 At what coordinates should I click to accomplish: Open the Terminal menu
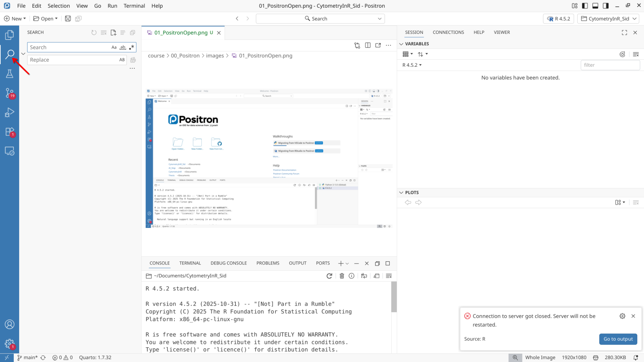click(134, 6)
